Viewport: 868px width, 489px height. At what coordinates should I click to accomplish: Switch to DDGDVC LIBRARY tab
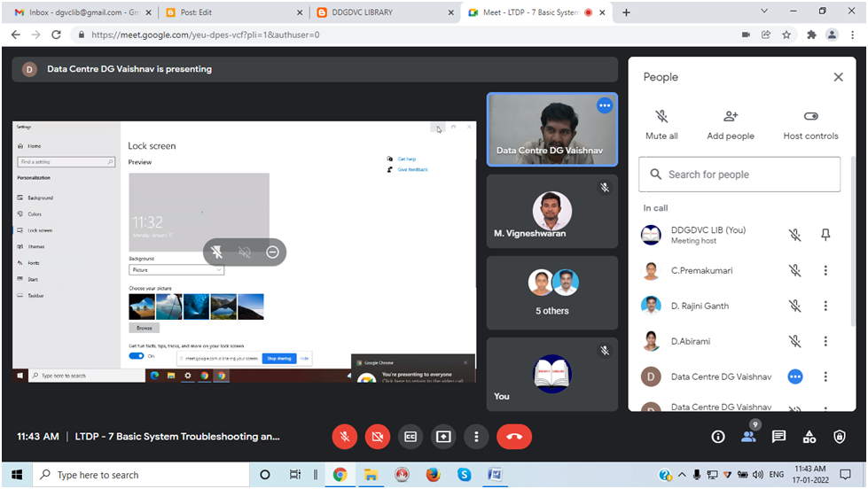click(385, 12)
